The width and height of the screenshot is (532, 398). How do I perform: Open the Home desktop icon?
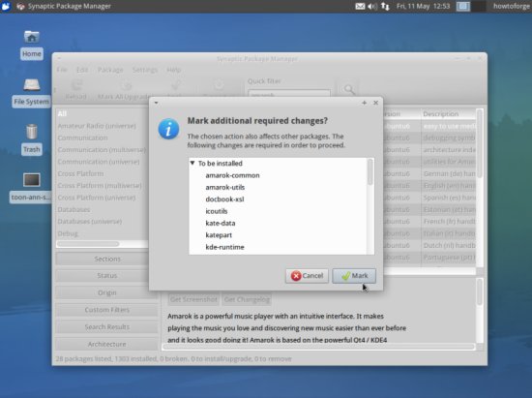coord(32,45)
